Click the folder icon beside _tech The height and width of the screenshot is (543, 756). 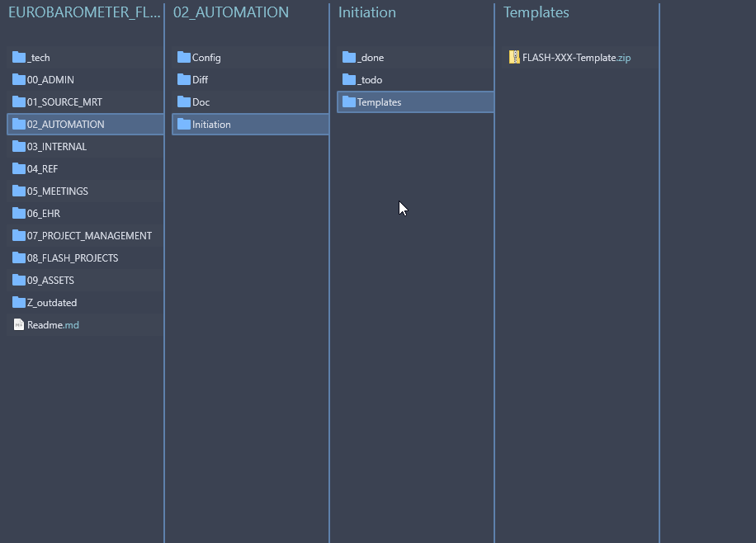(19, 58)
